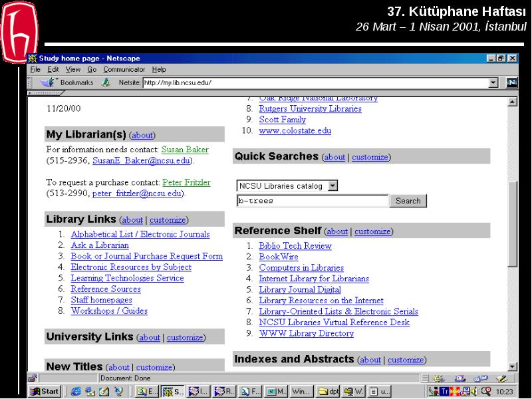Click the red-yellow tray icon
The height and width of the screenshot is (399, 532).
454,392
